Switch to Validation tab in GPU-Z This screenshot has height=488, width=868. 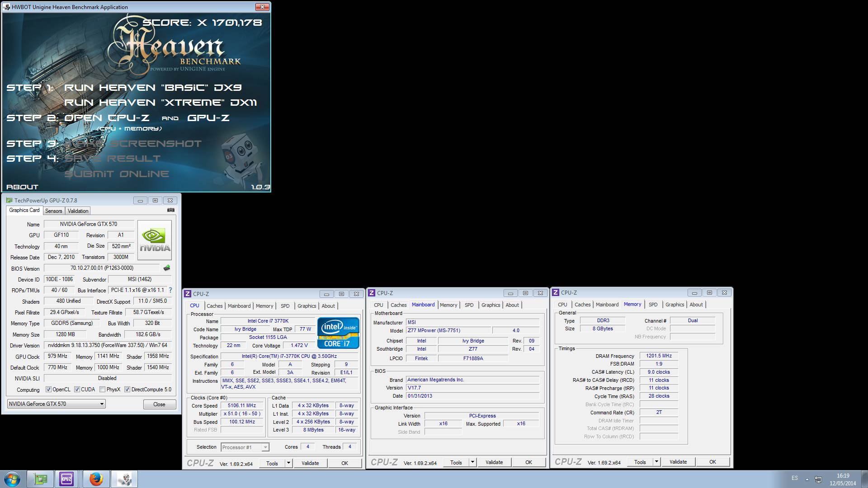(78, 211)
